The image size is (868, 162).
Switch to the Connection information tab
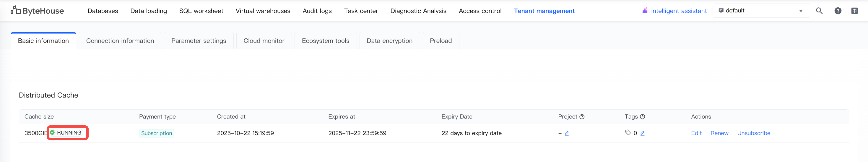[x=120, y=41]
